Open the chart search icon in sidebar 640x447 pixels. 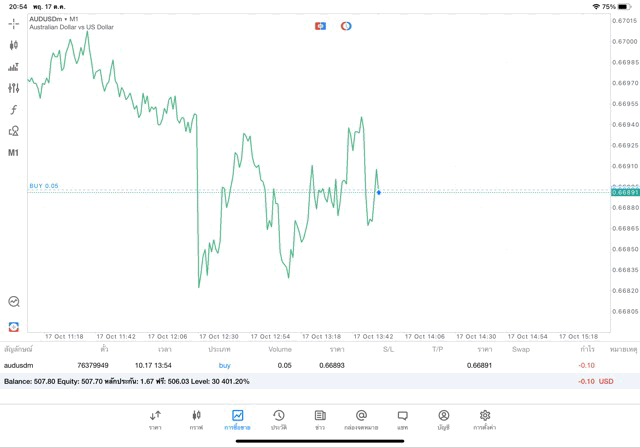14,301
